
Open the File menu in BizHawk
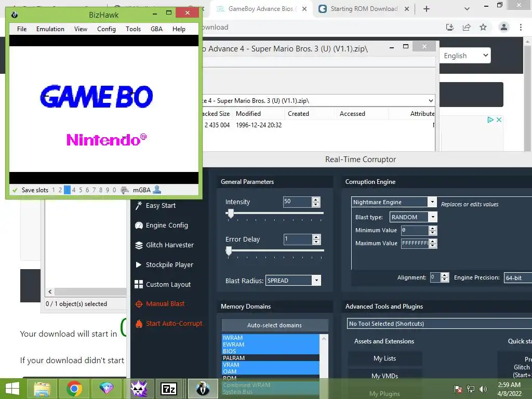pos(22,29)
